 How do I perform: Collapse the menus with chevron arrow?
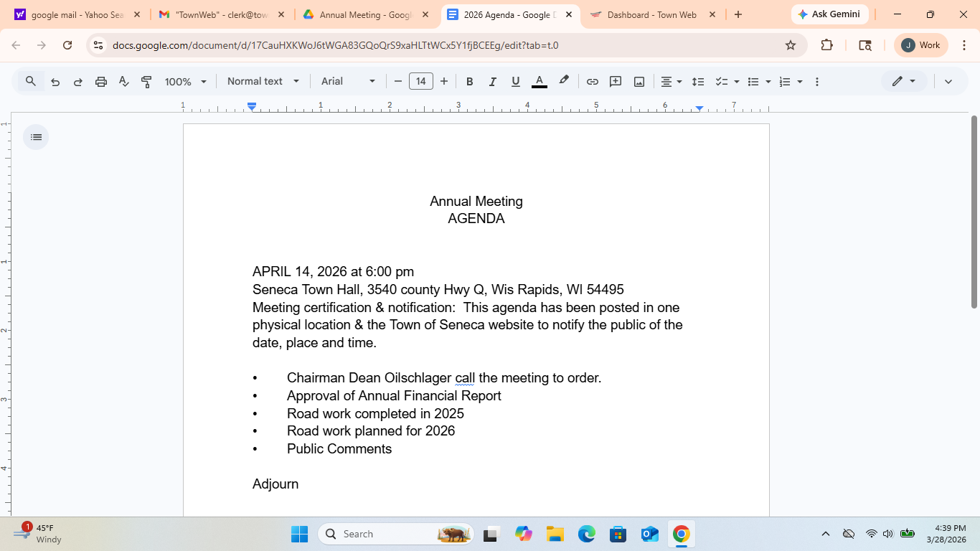948,82
